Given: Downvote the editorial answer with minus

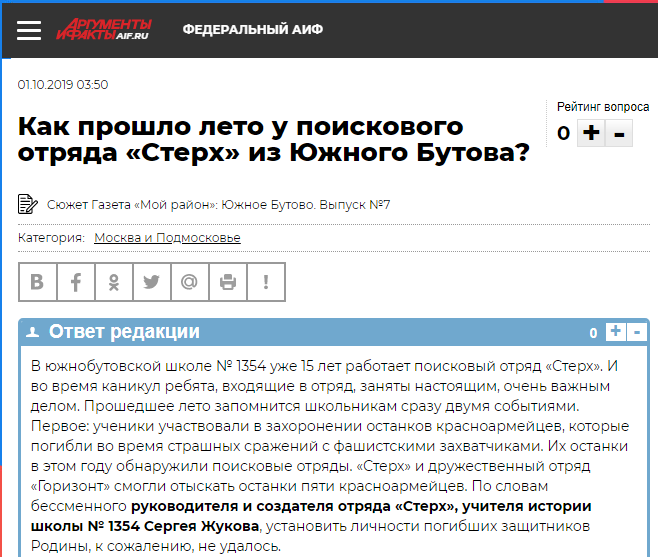Looking at the screenshot, I should pyautogui.click(x=637, y=332).
